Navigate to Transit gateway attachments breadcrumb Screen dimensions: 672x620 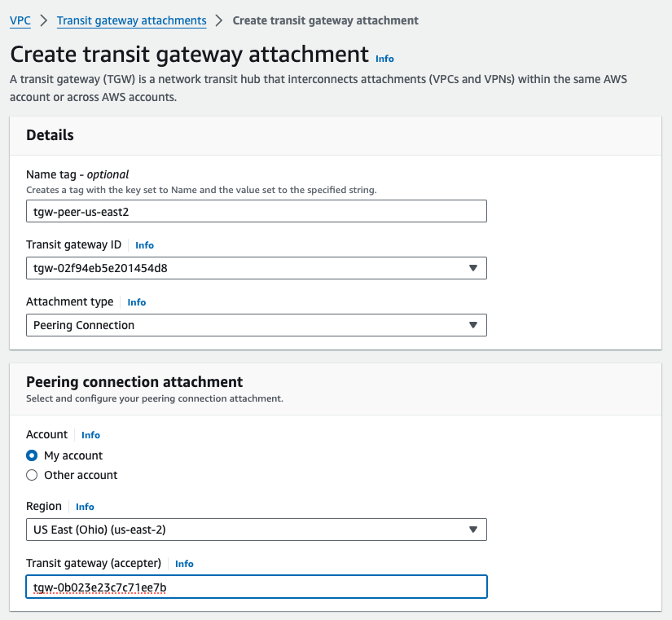coord(132,20)
